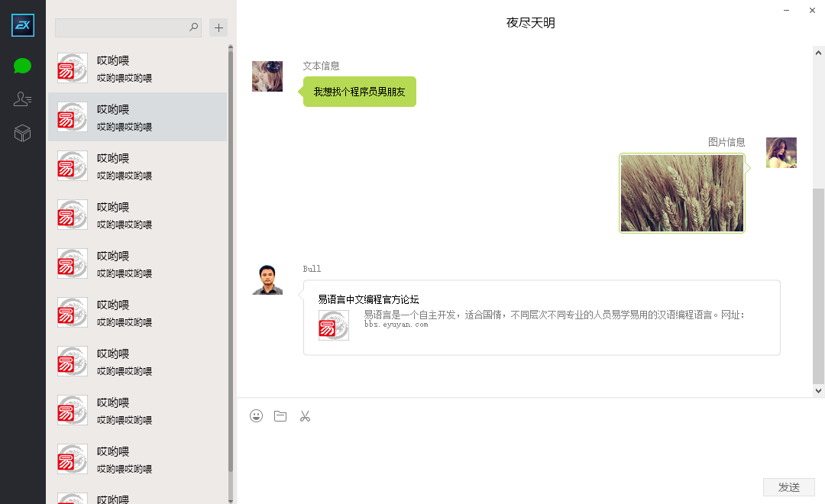This screenshot has height=504, width=825.
Task: Open the folder send-file icon
Action: tap(280, 416)
